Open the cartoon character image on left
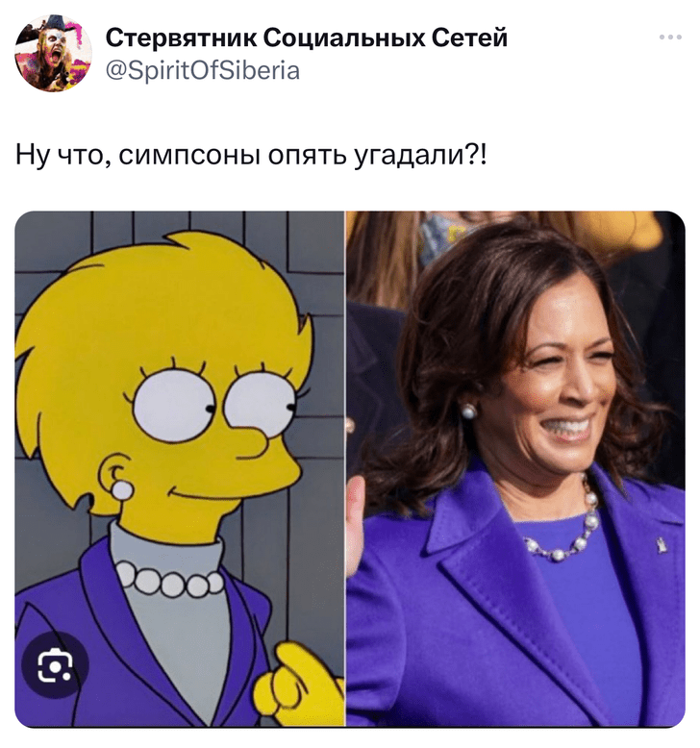 [180, 469]
